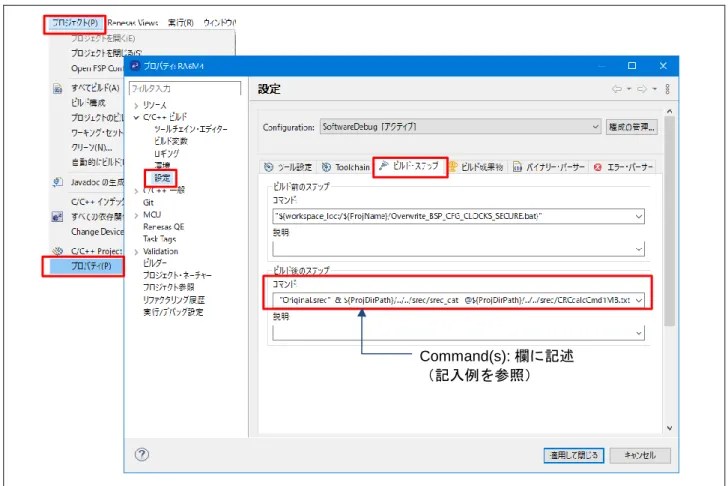Click the pre-build step command field
728x486 pixels.
[458, 216]
